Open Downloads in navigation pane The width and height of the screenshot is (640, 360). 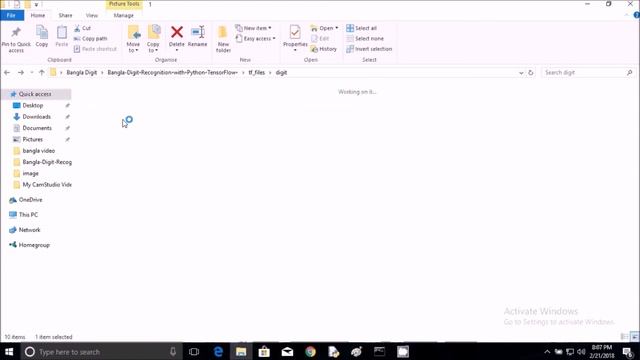point(36,117)
